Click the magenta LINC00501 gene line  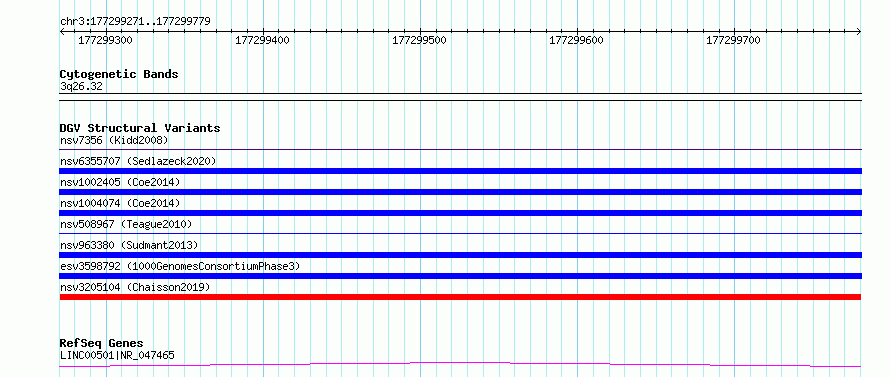point(460,364)
